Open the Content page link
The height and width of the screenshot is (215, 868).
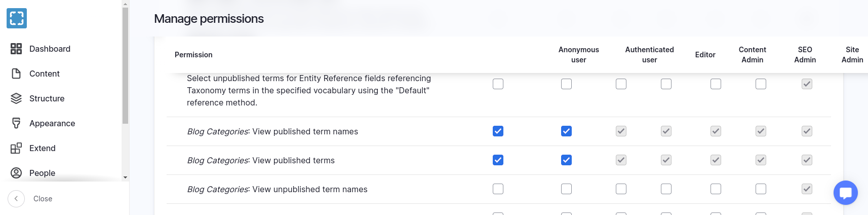[45, 74]
